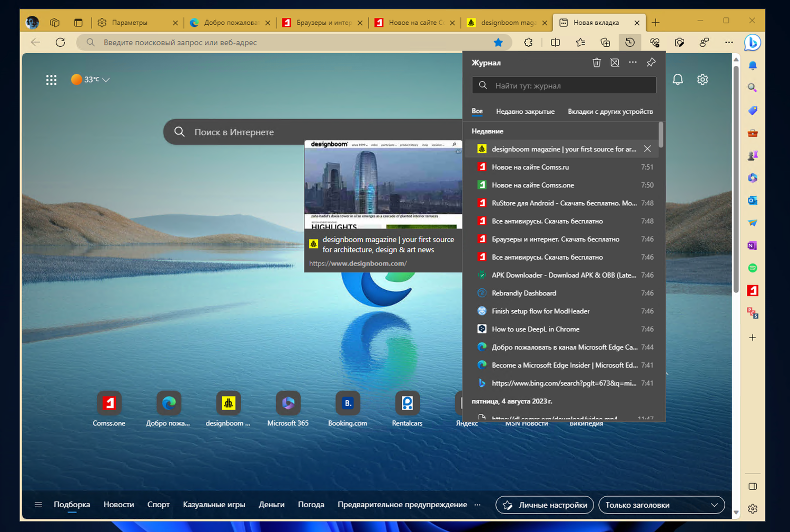Click the History clock toolbar button

630,43
